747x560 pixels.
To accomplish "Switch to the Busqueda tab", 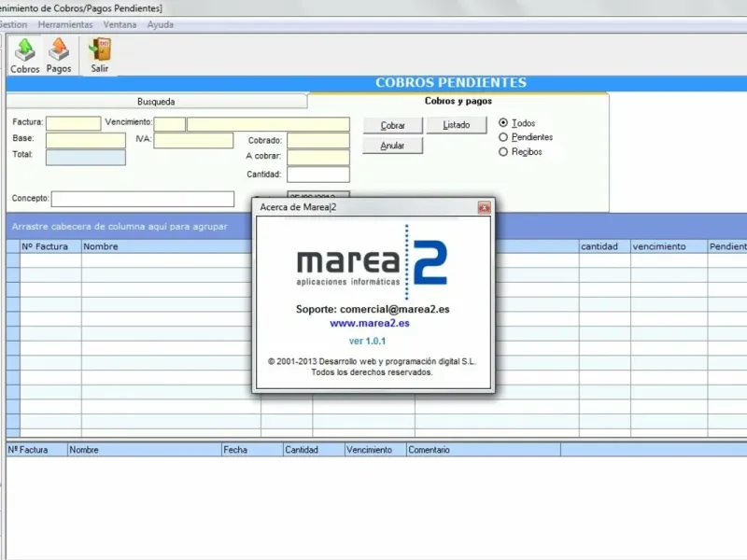I will [156, 102].
